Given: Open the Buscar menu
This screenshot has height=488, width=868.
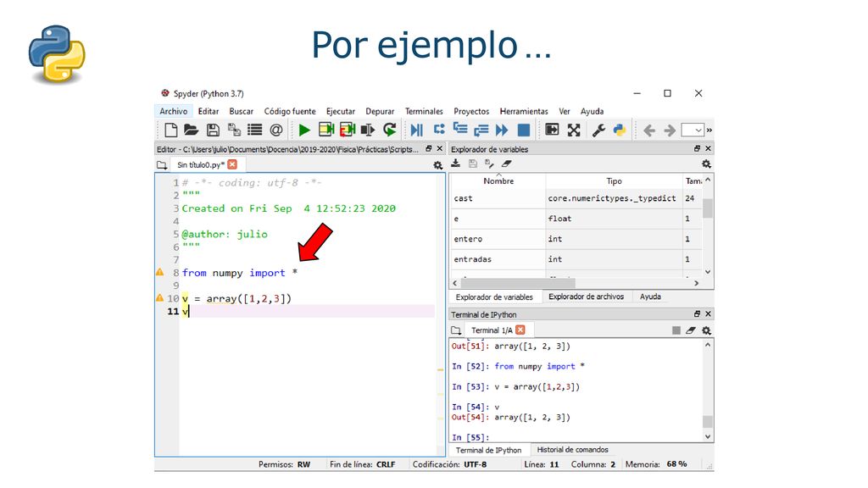Looking at the screenshot, I should [x=242, y=111].
